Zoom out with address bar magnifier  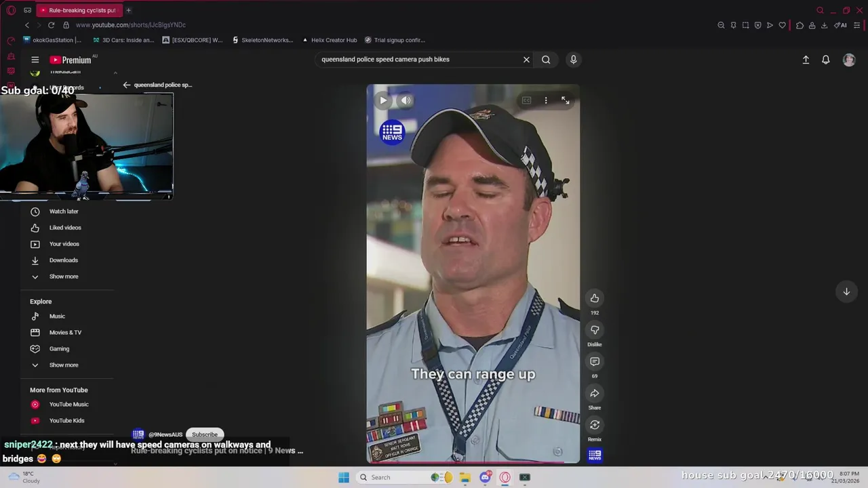pos(721,25)
